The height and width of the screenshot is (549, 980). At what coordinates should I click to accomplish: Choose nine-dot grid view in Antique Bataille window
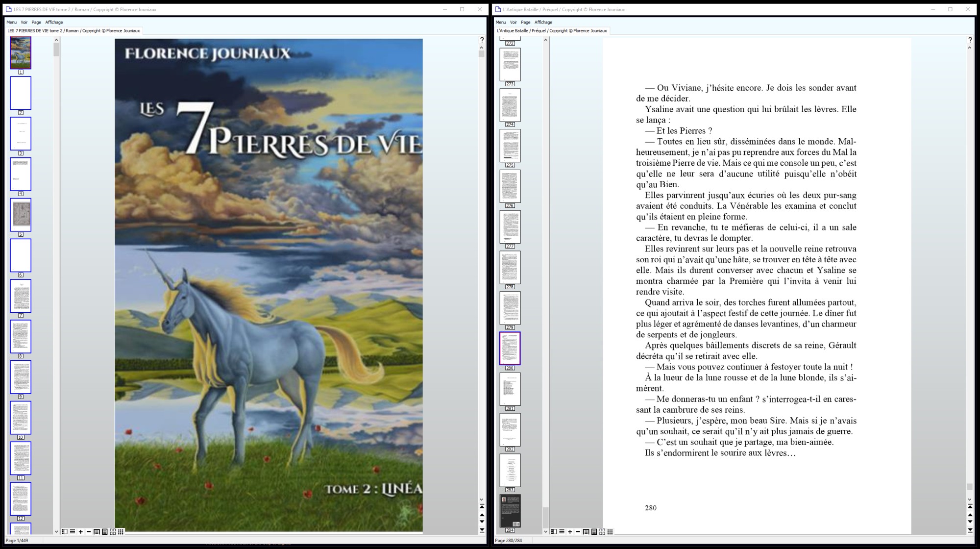click(x=610, y=532)
